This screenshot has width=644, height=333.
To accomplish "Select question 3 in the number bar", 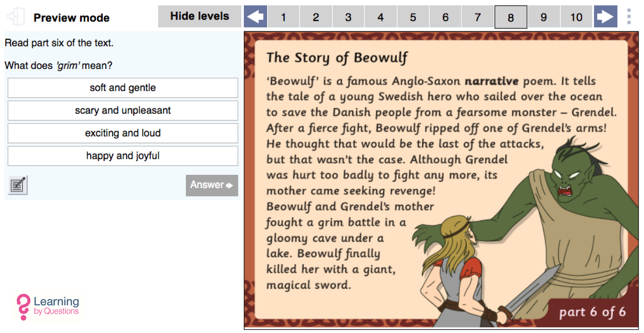I will pos(348,17).
